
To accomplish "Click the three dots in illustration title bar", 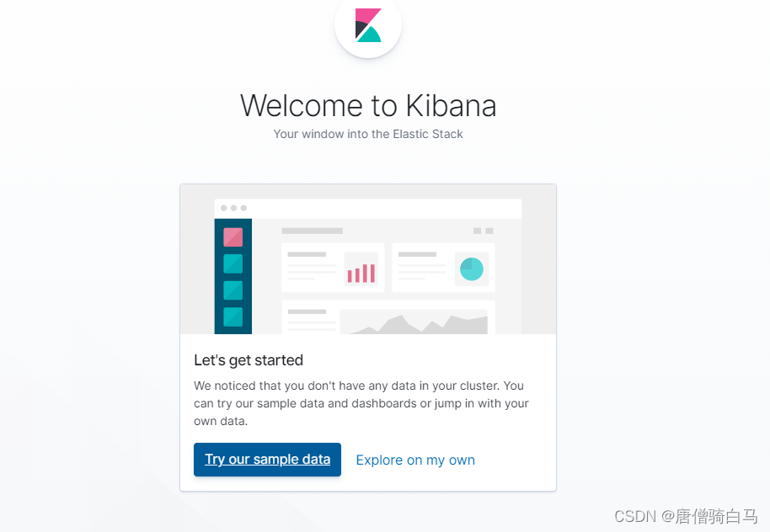I will pos(232,208).
